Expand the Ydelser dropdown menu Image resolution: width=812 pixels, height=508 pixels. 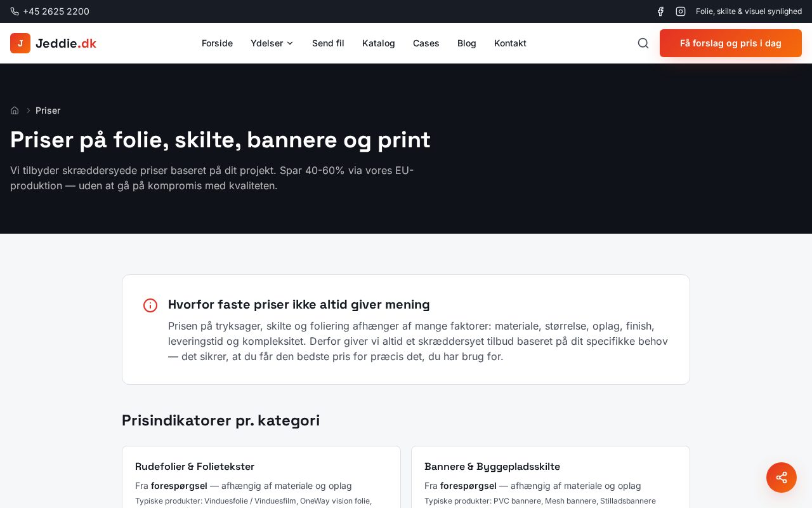272,43
